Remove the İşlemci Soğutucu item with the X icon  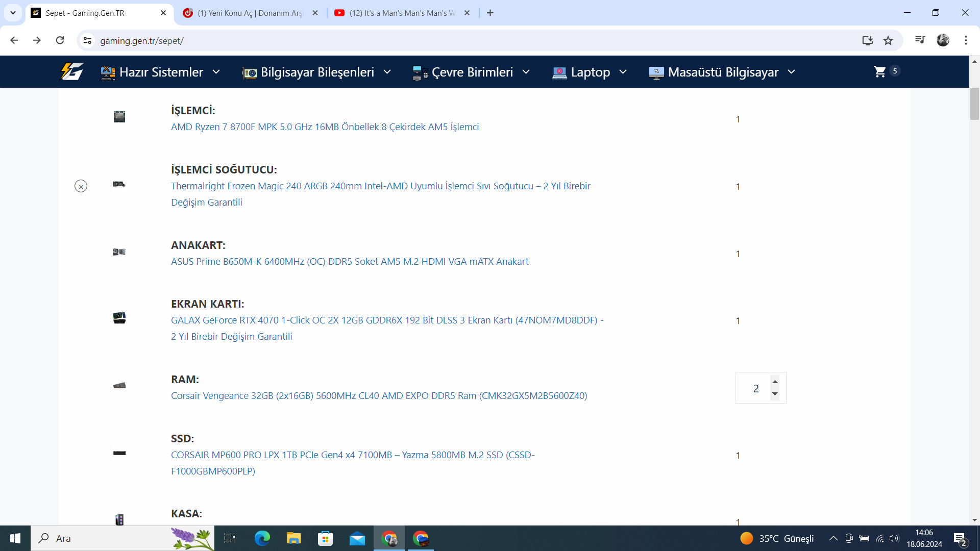click(81, 186)
